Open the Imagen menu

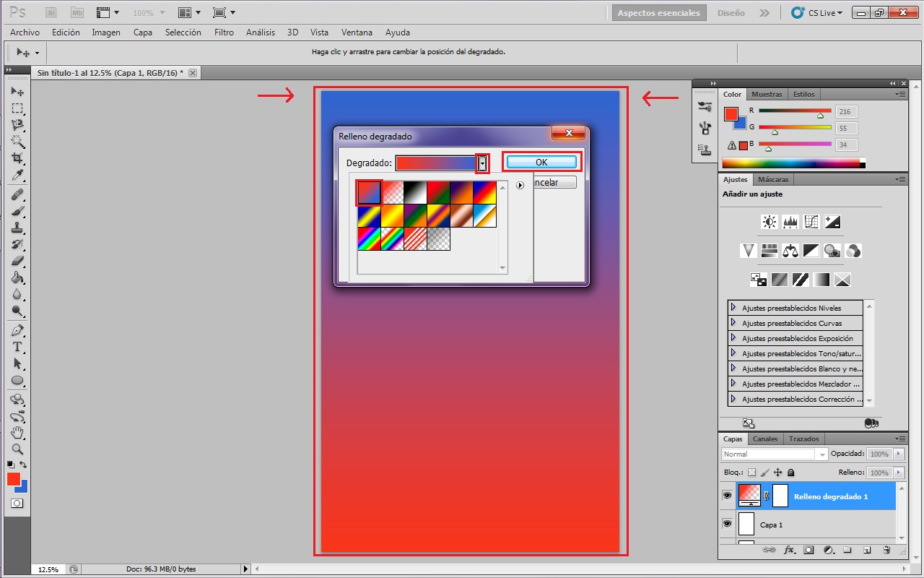coord(106,32)
